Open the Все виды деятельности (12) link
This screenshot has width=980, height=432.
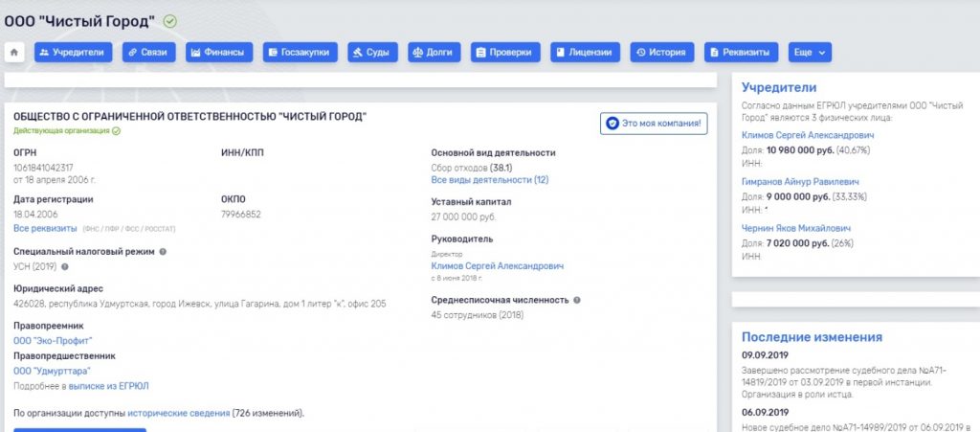489,179
